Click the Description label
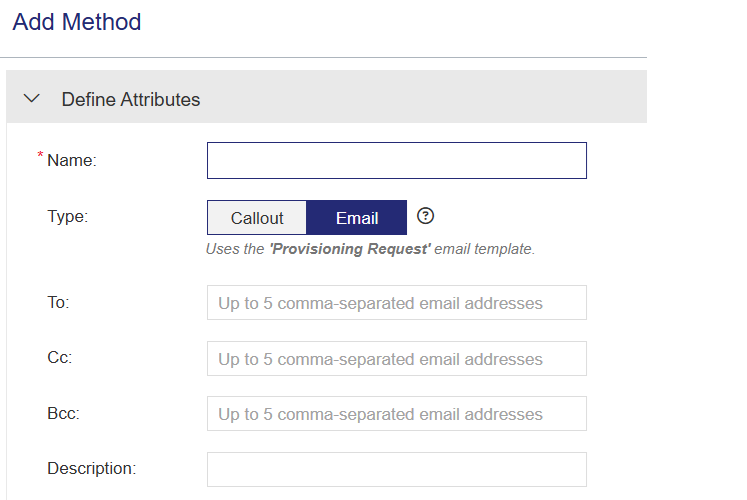 (92, 467)
